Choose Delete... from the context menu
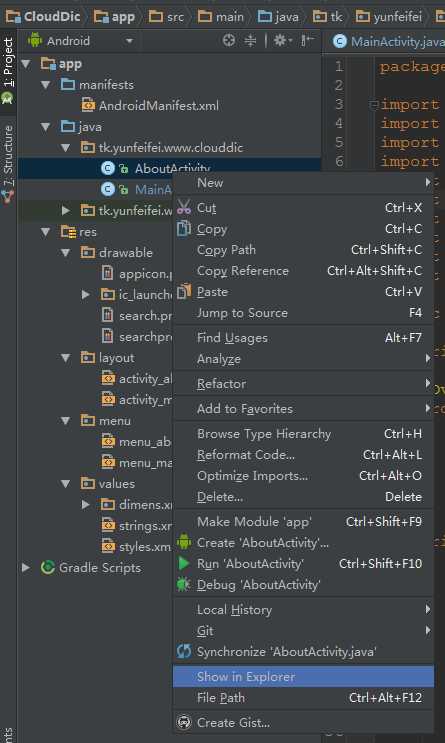The width and height of the screenshot is (445, 743). click(303, 497)
